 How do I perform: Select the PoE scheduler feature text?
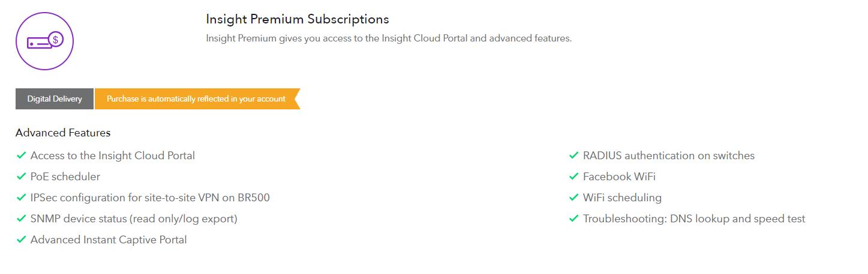click(x=65, y=177)
